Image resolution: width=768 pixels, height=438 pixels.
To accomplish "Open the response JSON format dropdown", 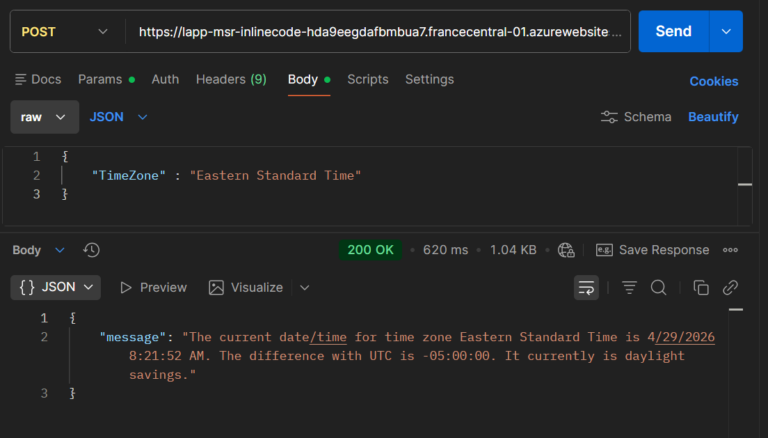I will click(56, 288).
